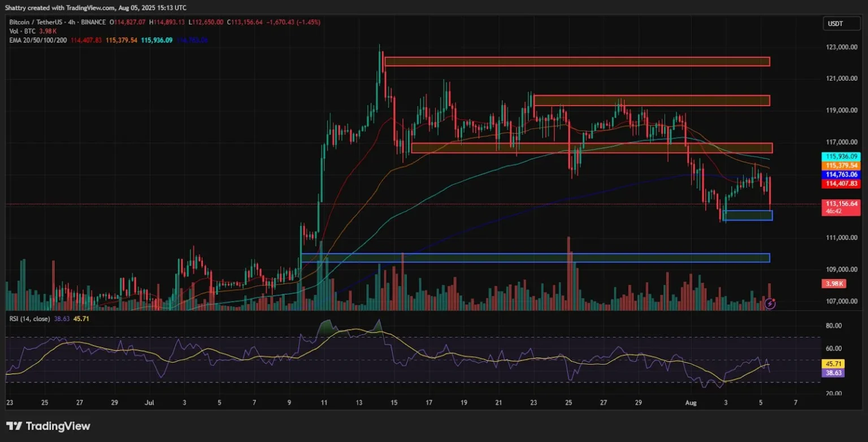Click the TradingView logo in the footer

(x=49, y=426)
